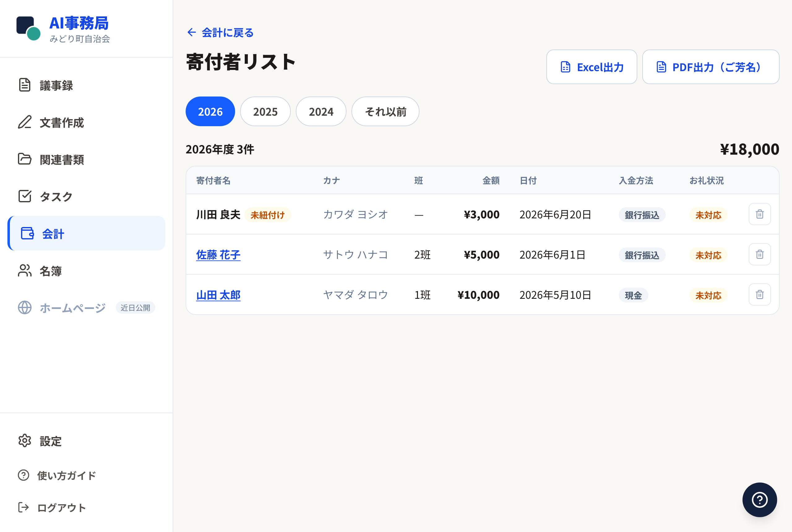Delete the 川田 良夫 donation row
This screenshot has height=532, width=792.
tap(760, 214)
